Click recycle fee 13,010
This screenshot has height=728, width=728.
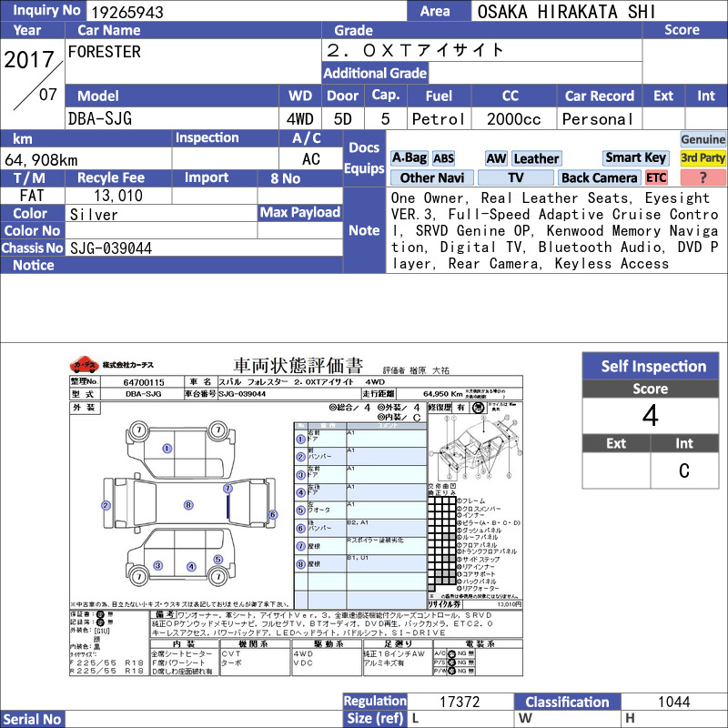pyautogui.click(x=118, y=196)
